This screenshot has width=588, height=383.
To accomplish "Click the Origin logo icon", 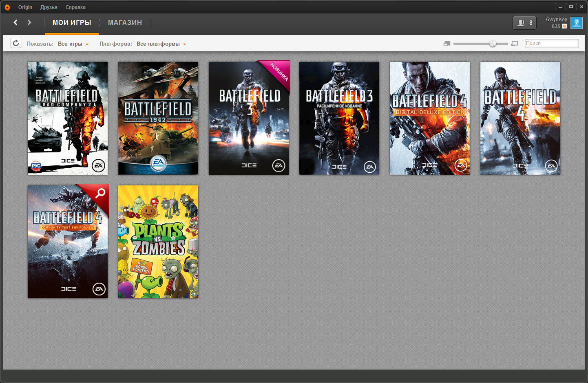I will [x=7, y=7].
